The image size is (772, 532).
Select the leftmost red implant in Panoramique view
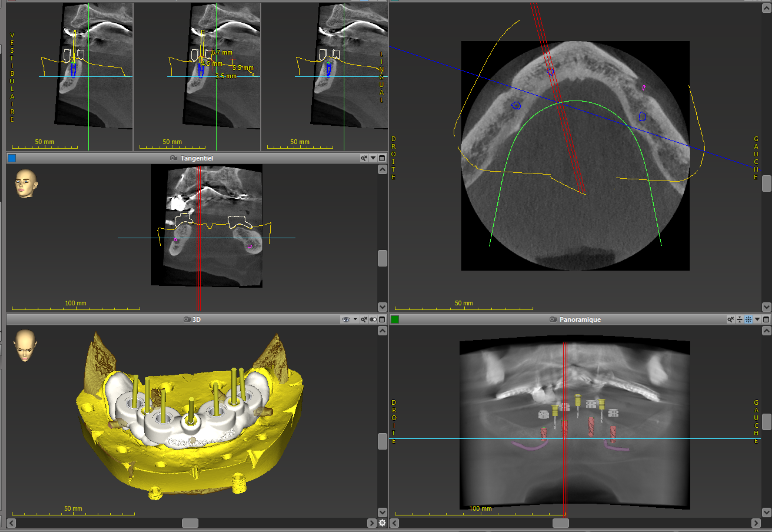point(544,434)
